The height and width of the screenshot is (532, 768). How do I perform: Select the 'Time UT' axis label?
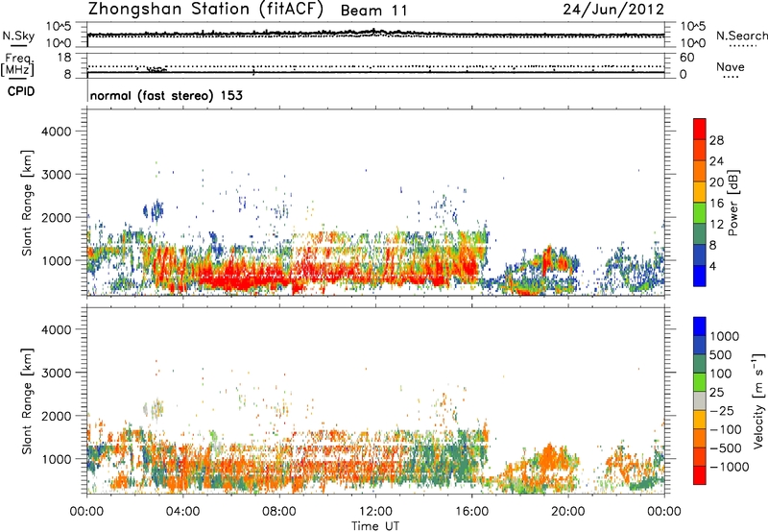click(375, 526)
